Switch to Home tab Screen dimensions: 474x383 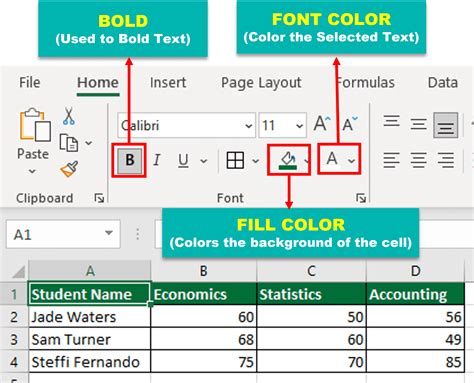click(x=98, y=83)
